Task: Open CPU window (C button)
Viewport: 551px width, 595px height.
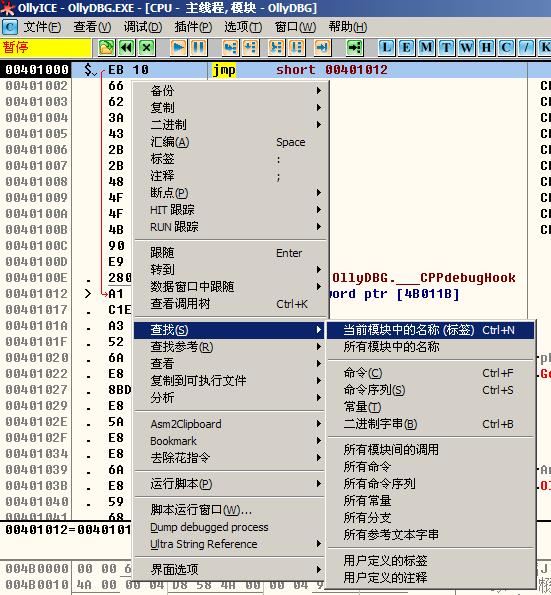Action: click(506, 48)
